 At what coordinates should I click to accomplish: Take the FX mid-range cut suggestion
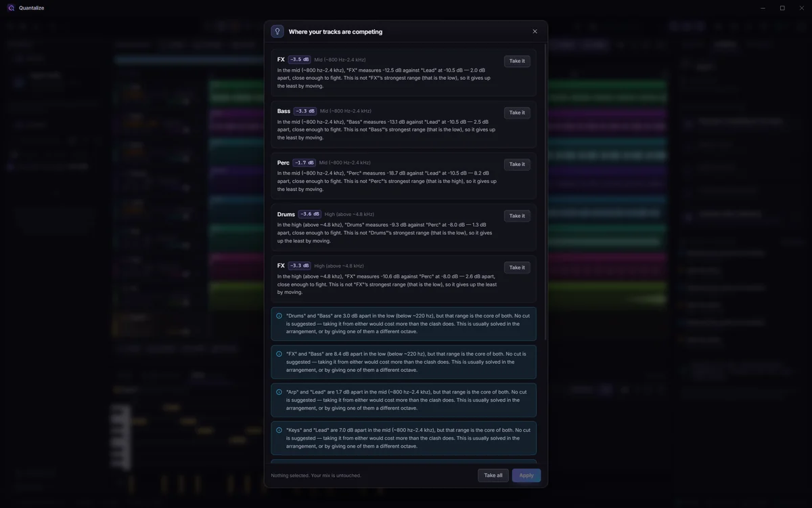(x=517, y=61)
